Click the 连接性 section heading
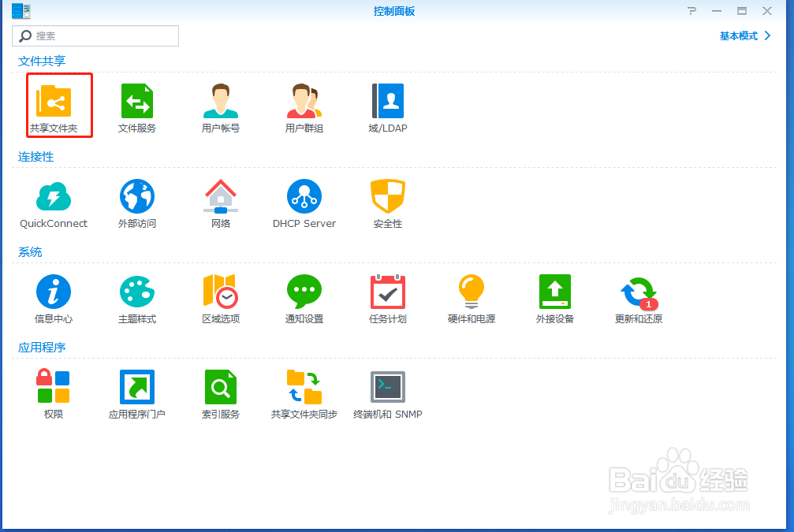 pyautogui.click(x=36, y=157)
